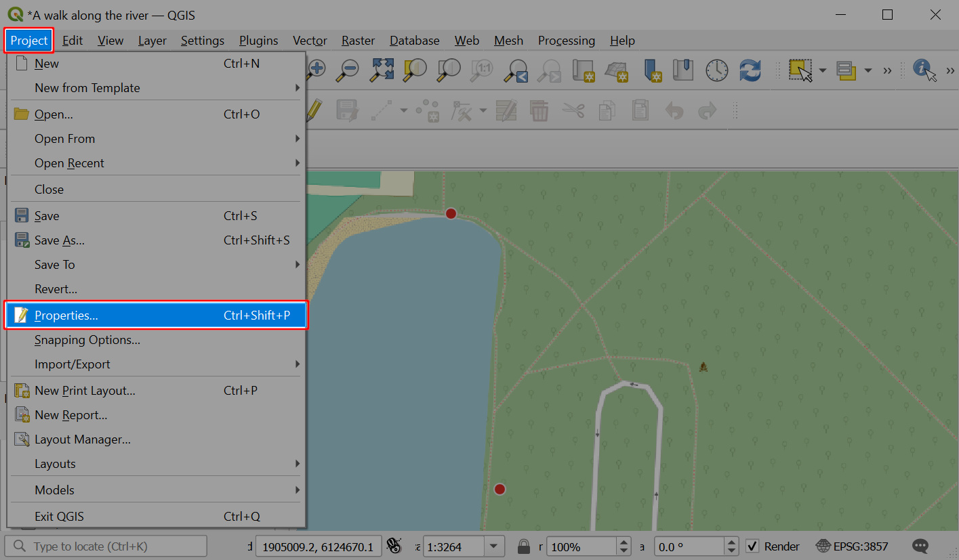Open the Digitize with Segment dropdown arrow
The image size is (959, 560).
(404, 111)
